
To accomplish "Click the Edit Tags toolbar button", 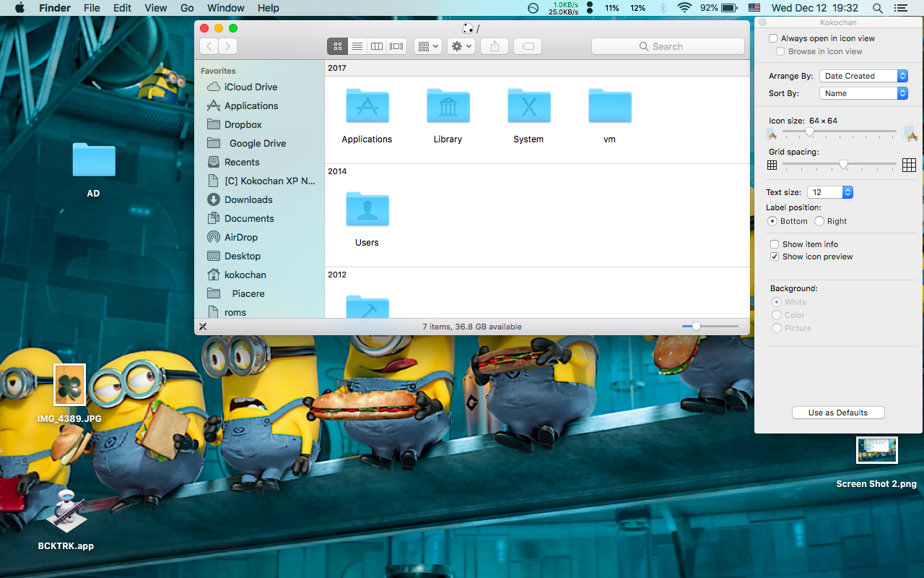I will pyautogui.click(x=528, y=46).
